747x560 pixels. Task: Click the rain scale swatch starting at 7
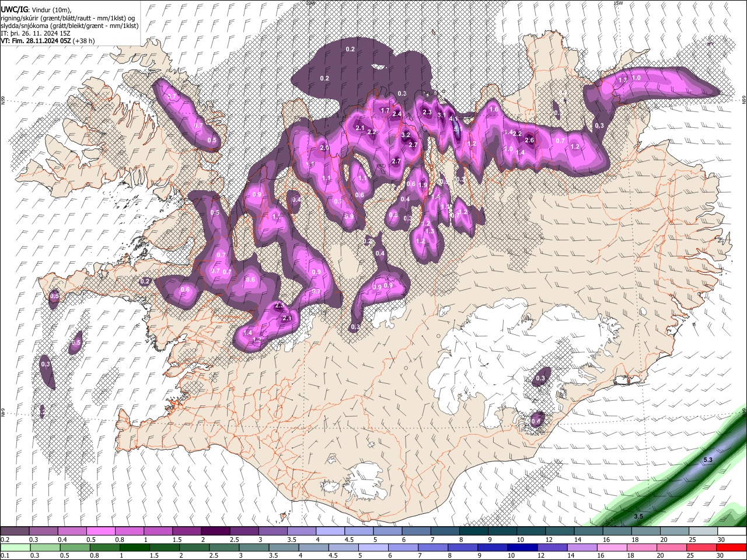click(x=432, y=547)
